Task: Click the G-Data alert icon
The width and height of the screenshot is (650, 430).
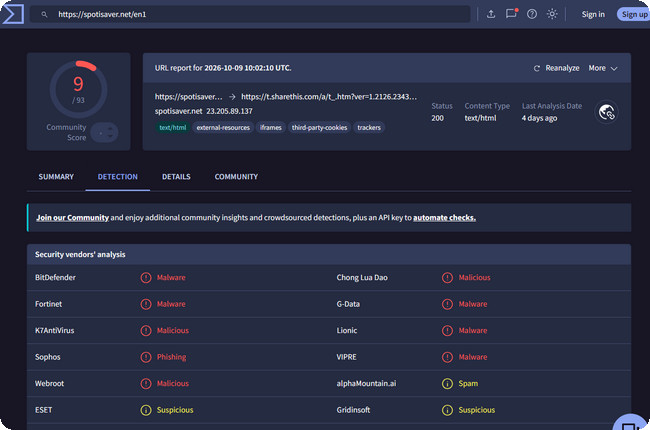Action: point(447,304)
